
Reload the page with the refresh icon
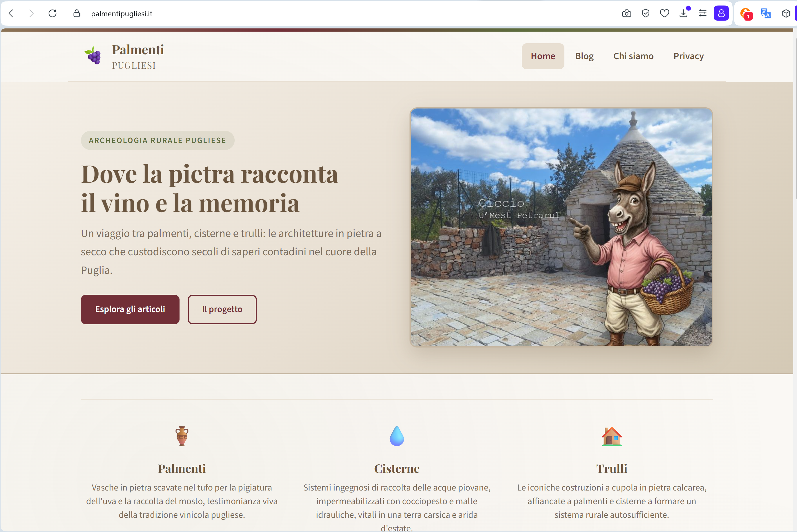tap(52, 14)
